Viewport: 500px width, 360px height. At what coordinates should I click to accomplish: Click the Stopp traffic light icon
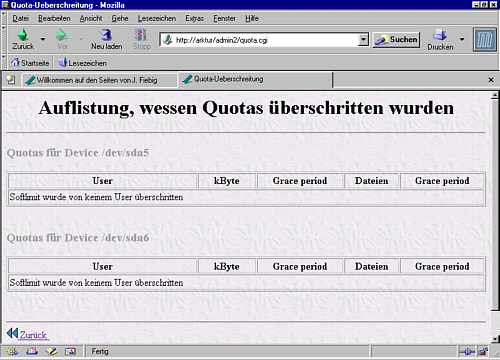tap(141, 35)
